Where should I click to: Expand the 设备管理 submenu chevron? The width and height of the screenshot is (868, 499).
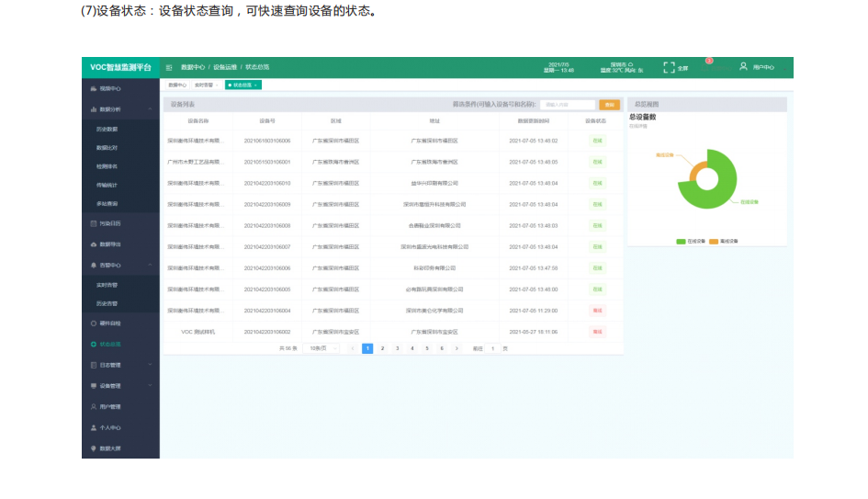tap(150, 386)
